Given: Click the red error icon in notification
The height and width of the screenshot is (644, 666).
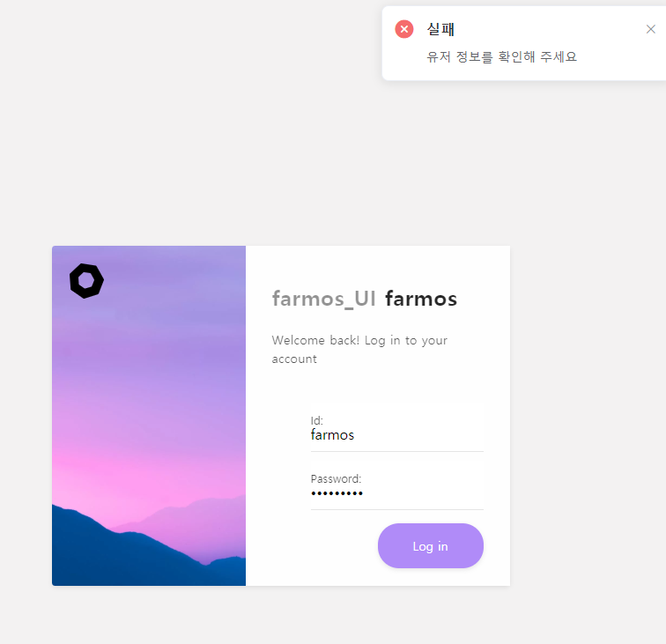Looking at the screenshot, I should click(x=404, y=29).
